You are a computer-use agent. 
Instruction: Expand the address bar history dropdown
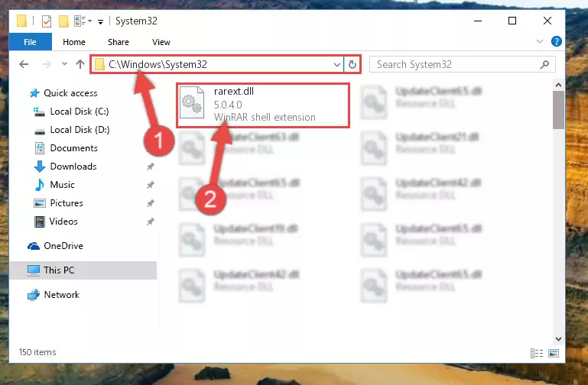point(336,65)
